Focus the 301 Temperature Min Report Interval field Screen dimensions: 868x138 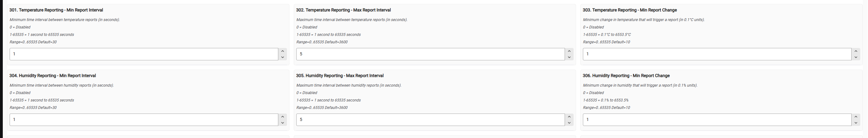pos(144,54)
